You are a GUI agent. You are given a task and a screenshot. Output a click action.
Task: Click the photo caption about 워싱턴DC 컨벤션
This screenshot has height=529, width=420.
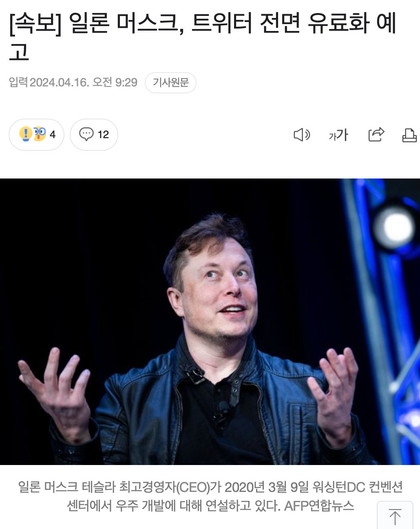click(210, 496)
